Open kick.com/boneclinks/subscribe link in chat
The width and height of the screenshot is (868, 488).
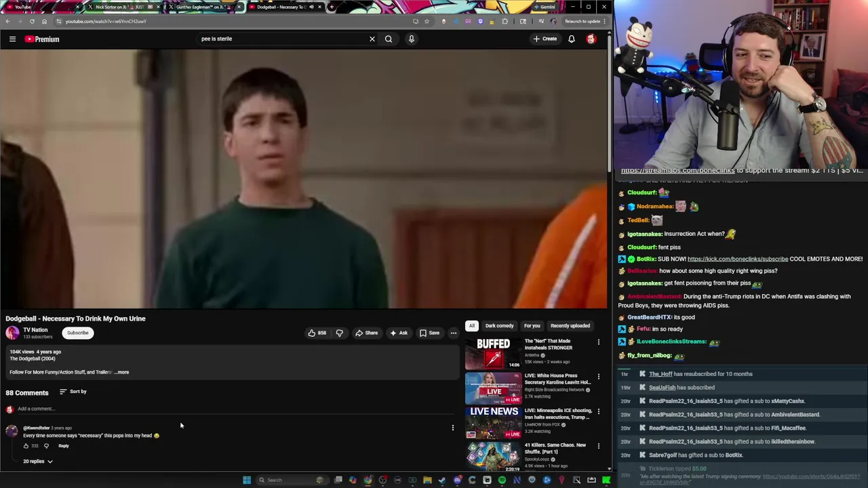(x=738, y=259)
